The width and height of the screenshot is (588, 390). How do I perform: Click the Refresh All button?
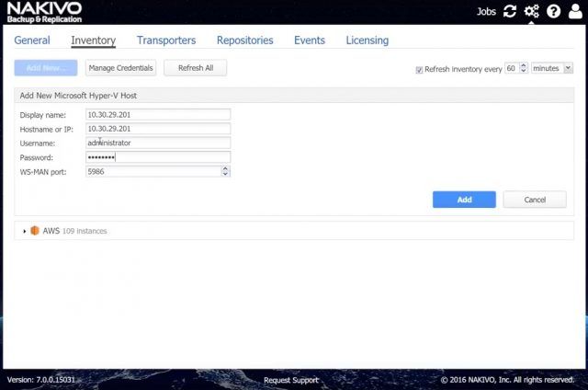pos(196,68)
